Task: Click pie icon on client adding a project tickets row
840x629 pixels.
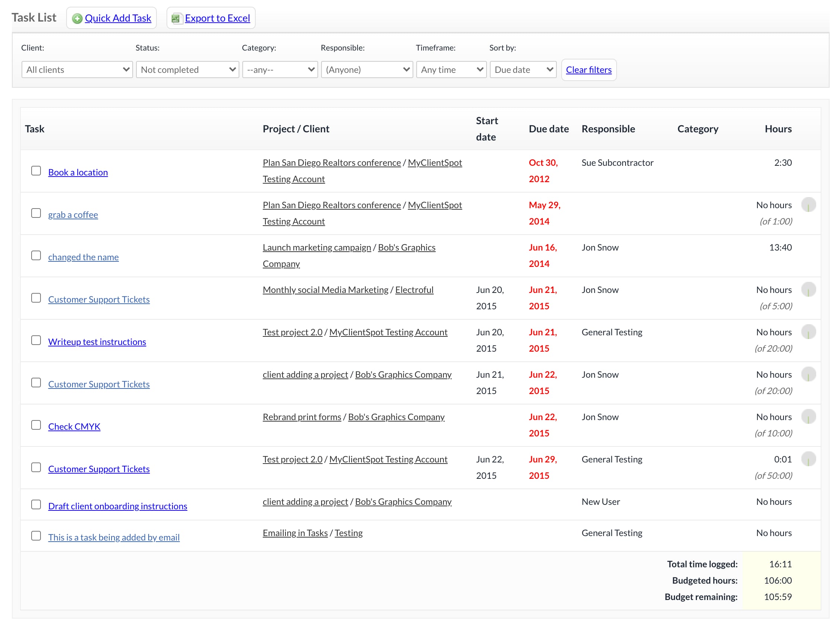Action: point(808,374)
